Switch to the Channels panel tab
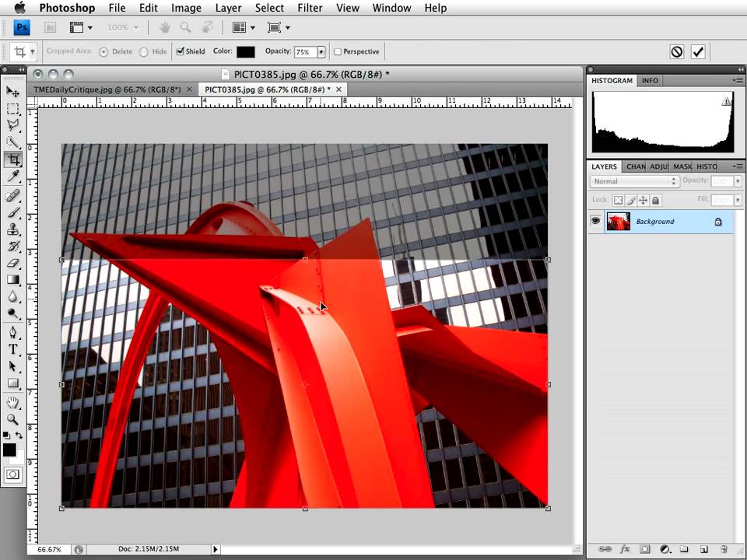The image size is (747, 560). tap(636, 166)
